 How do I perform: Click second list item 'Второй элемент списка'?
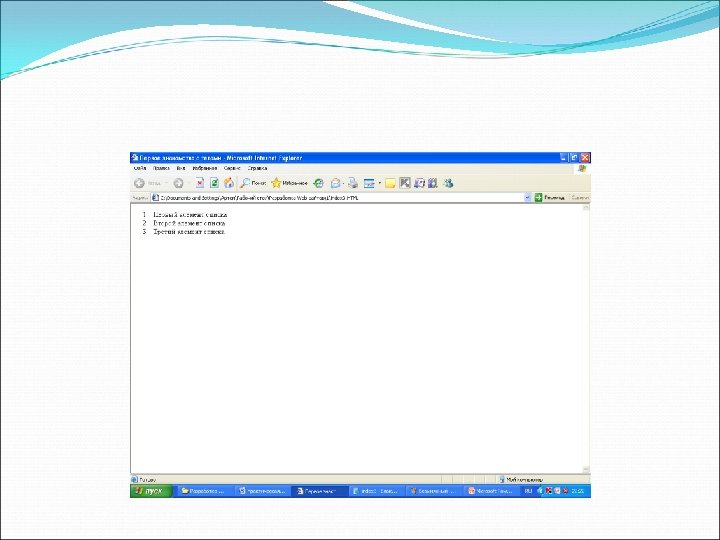[189, 223]
